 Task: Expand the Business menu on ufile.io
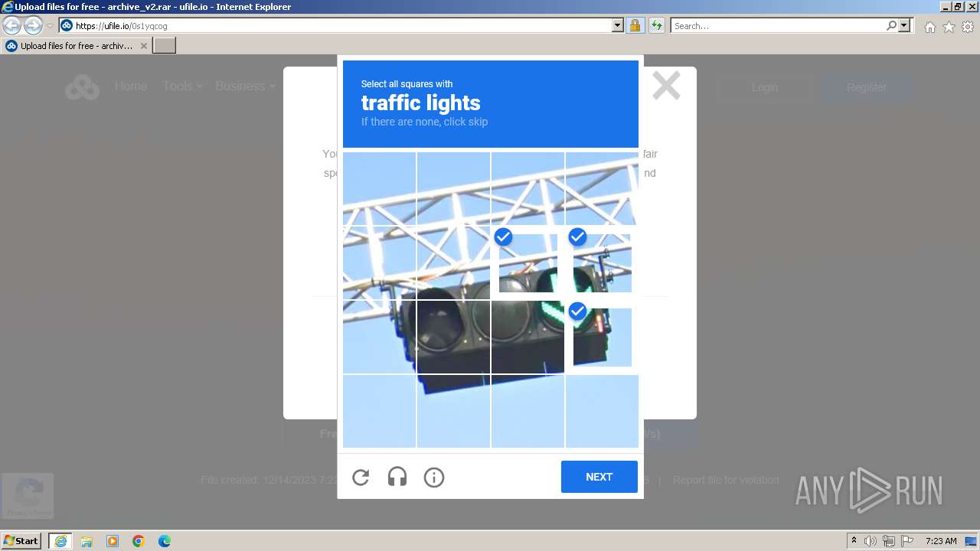click(x=245, y=86)
